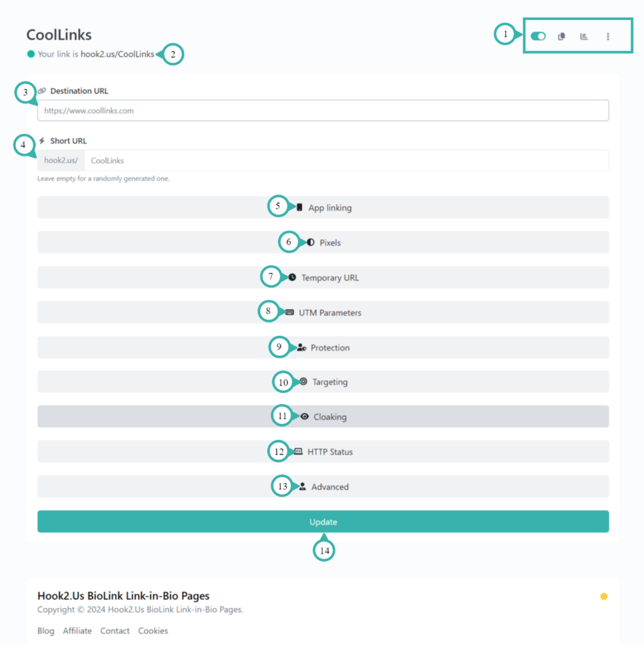Toggle the link active switch
The image size is (644, 645).
[538, 36]
